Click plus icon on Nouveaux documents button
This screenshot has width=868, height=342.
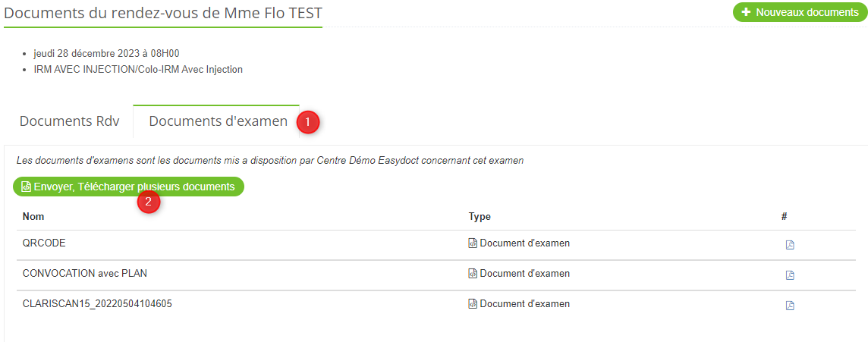[746, 12]
